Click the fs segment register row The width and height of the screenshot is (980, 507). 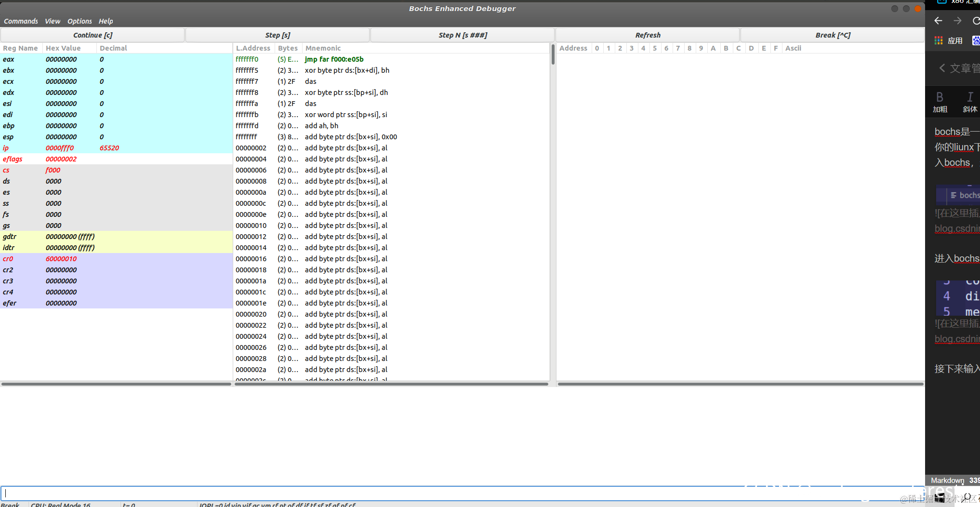point(116,214)
